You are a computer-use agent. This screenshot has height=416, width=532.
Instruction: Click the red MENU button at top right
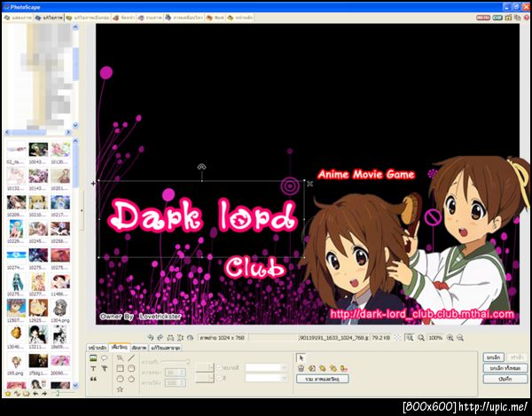483,18
